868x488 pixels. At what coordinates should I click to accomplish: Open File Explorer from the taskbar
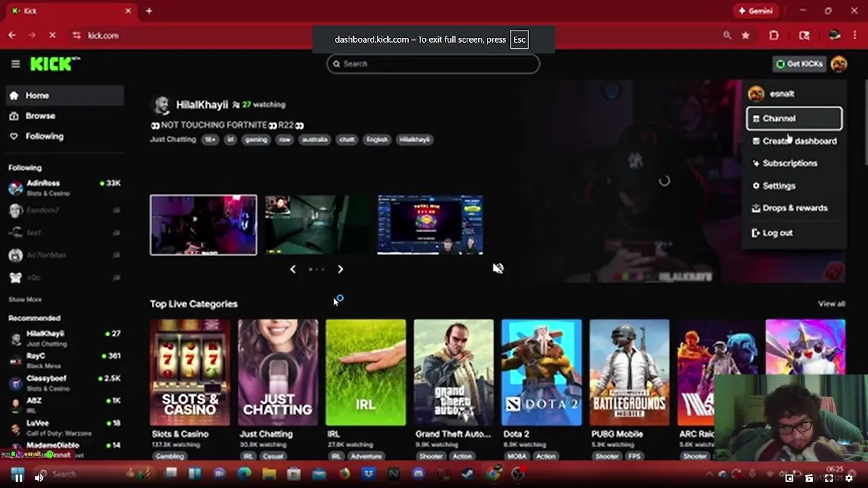[269, 474]
